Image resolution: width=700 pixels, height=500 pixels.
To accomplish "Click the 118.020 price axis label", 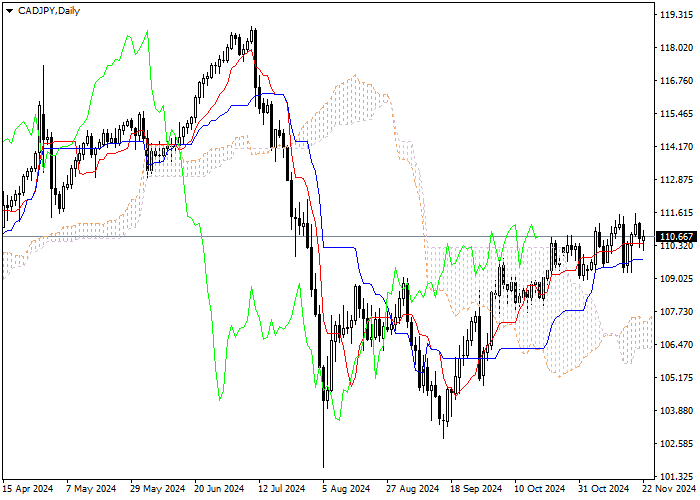I will pos(676,48).
